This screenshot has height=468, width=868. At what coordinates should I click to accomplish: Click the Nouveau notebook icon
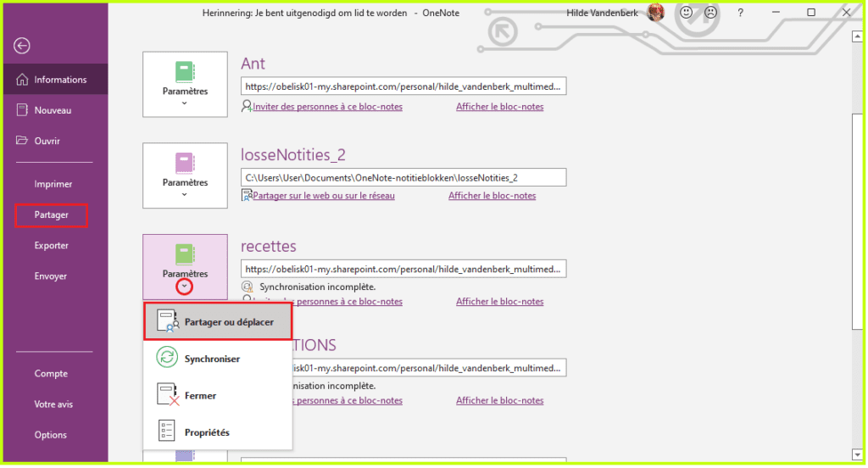[x=22, y=110]
